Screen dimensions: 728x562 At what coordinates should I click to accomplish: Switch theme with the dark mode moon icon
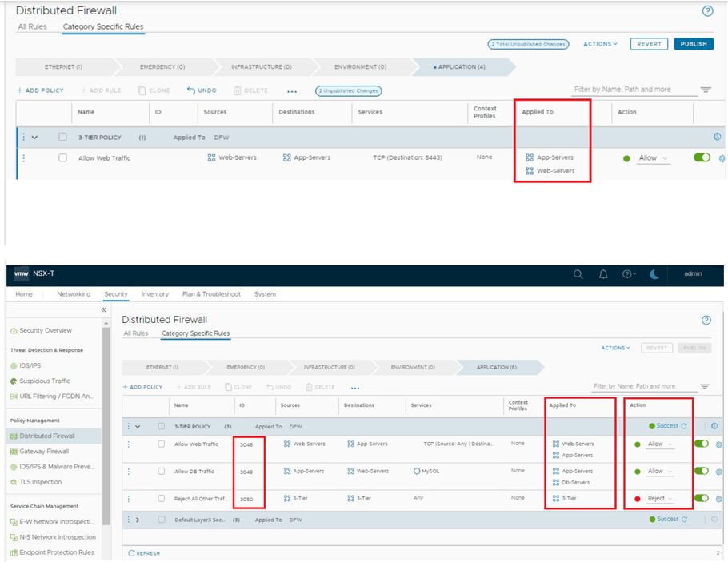click(654, 274)
